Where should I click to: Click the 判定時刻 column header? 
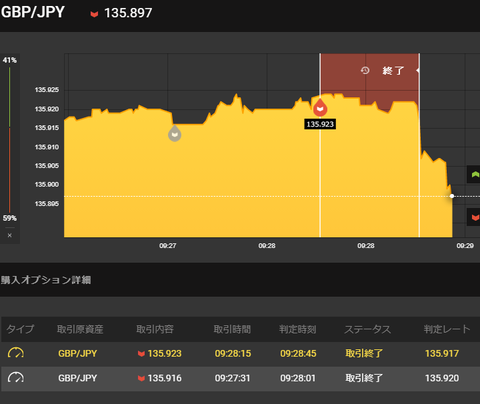tap(298, 329)
